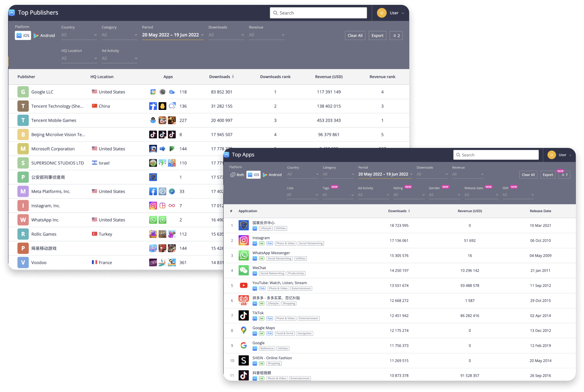Open Lists dropdown in Top Apps
This screenshot has width=584, height=392.
(x=303, y=195)
